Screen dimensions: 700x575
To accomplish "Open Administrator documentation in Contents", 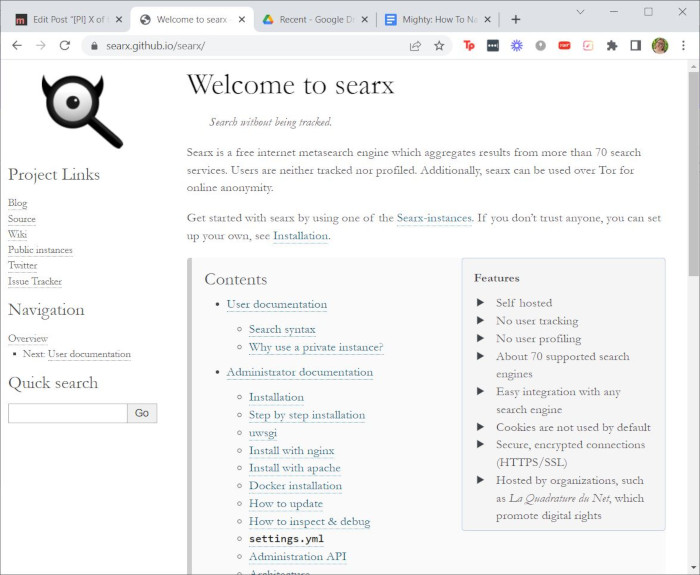I will (300, 372).
